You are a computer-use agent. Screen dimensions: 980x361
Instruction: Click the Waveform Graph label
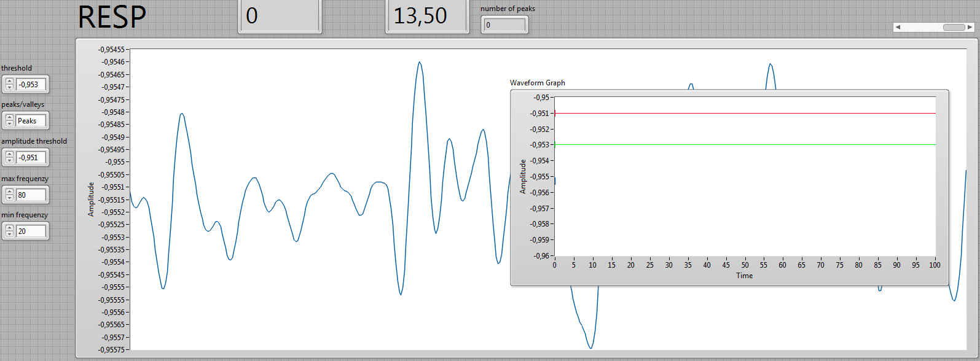pyautogui.click(x=538, y=83)
